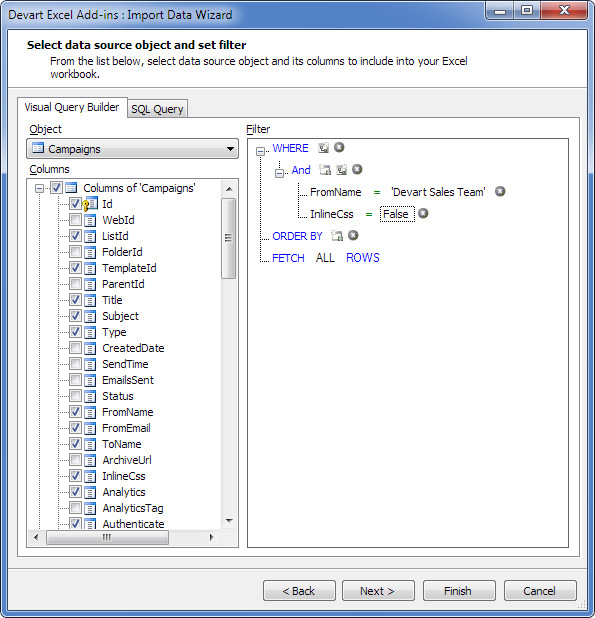Click the column icon next to Analytics
This screenshot has height=618, width=595.
90,492
